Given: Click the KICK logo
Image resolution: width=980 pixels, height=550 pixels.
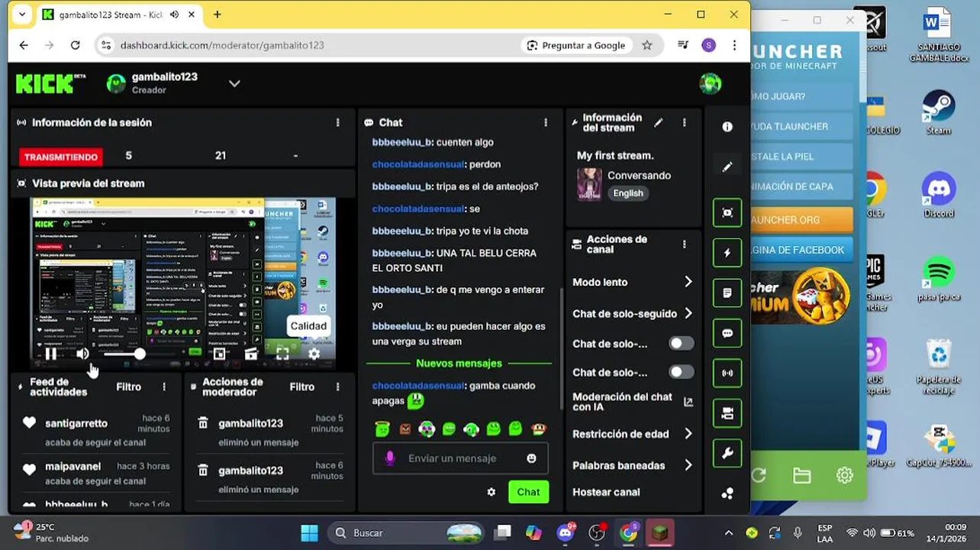Looking at the screenshot, I should tap(50, 83).
